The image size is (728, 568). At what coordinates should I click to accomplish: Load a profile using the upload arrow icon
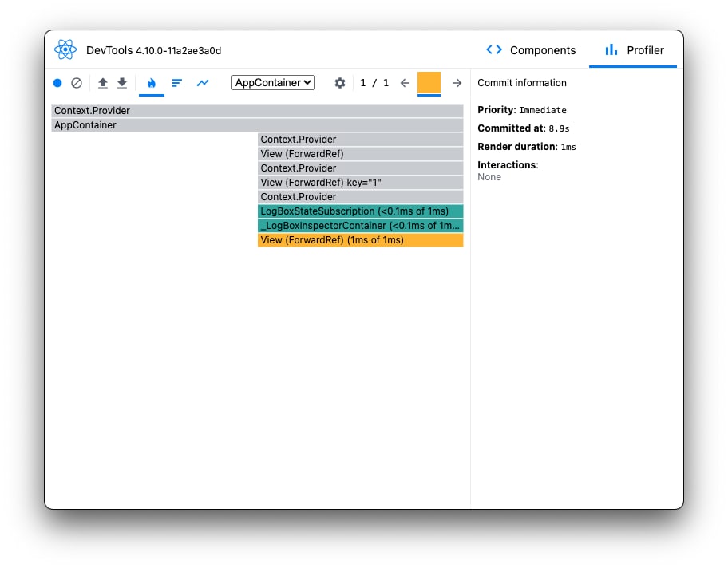103,83
